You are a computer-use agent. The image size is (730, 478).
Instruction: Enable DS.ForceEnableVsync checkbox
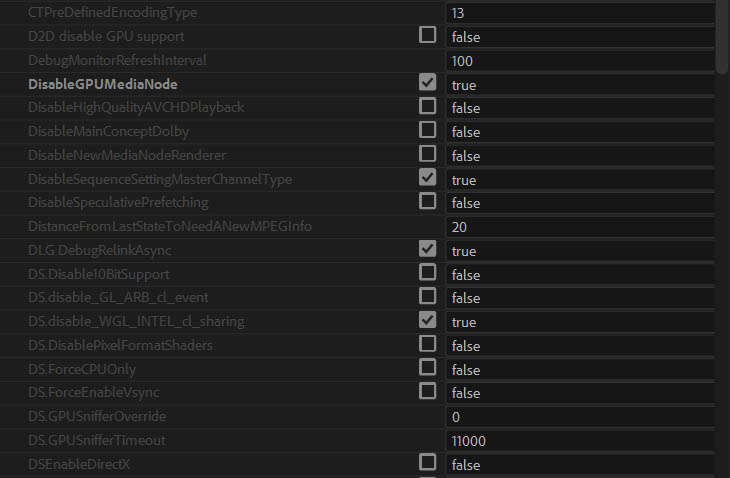tap(427, 391)
